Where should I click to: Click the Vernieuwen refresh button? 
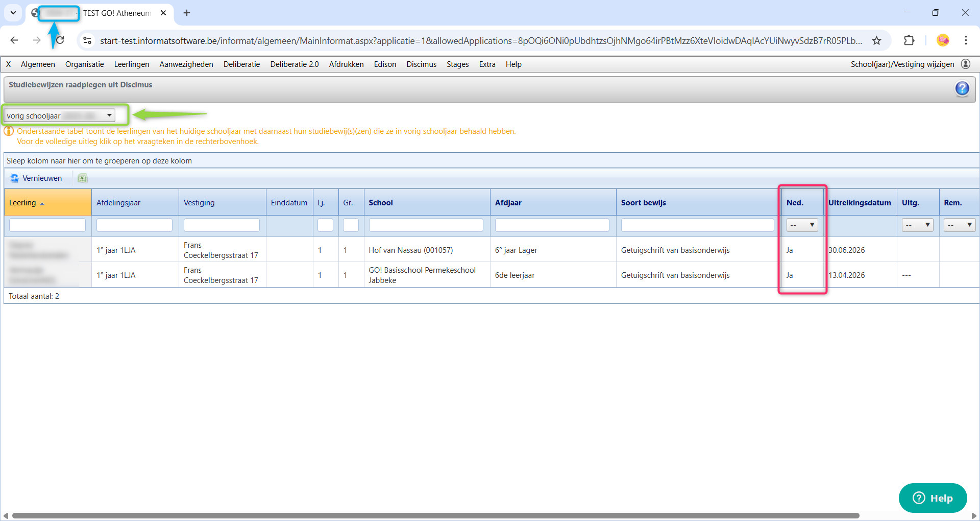(x=36, y=178)
